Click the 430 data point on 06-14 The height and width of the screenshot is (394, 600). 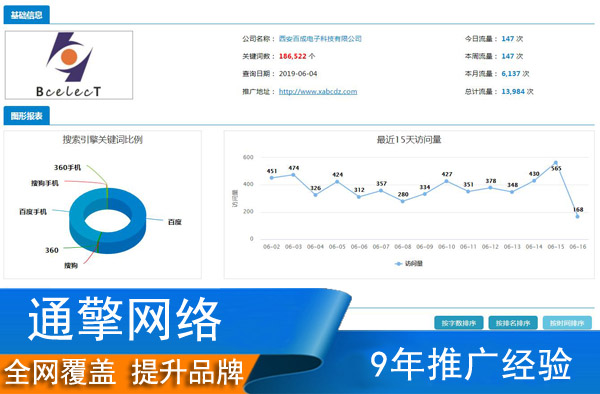point(534,181)
